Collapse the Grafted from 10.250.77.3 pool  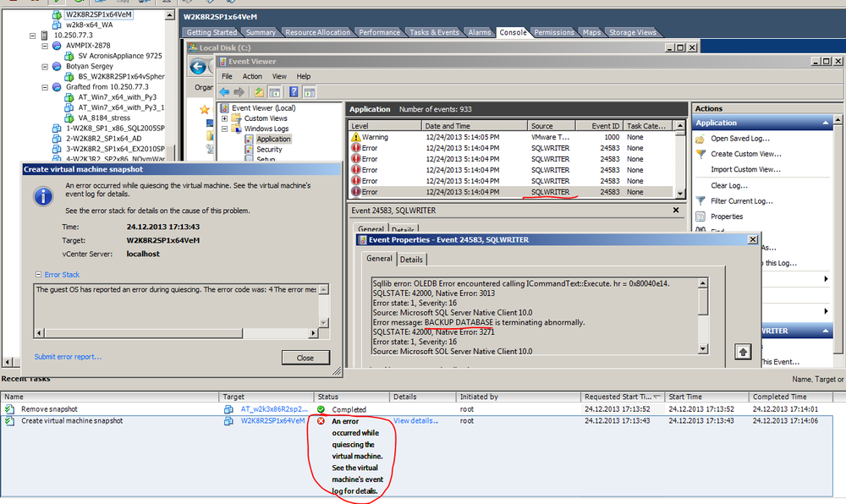(x=45, y=87)
